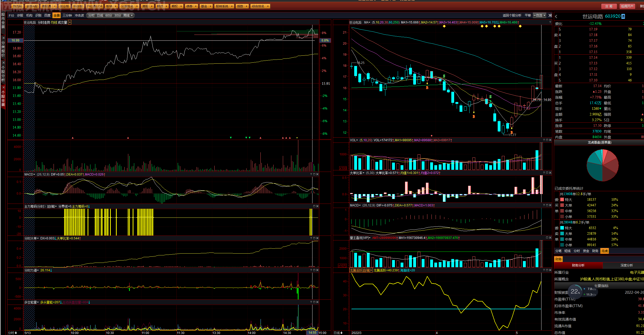Click the 龙虎看盘 order pie chart

coord(603,165)
